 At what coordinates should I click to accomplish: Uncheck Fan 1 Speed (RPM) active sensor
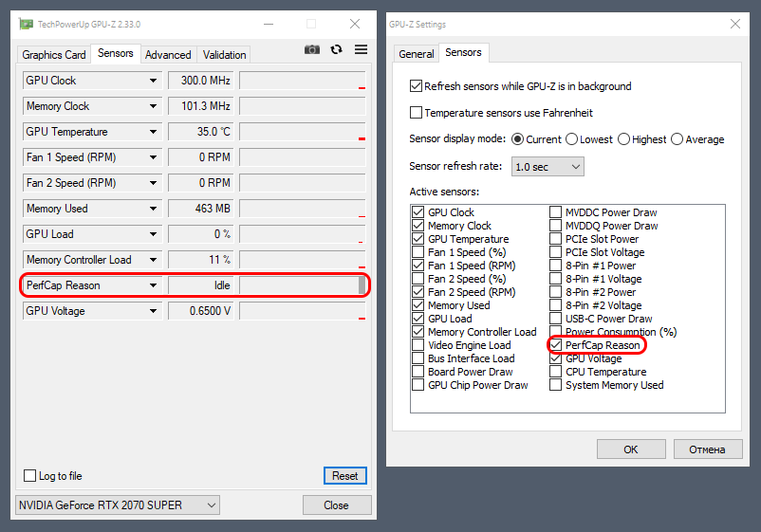tap(418, 266)
